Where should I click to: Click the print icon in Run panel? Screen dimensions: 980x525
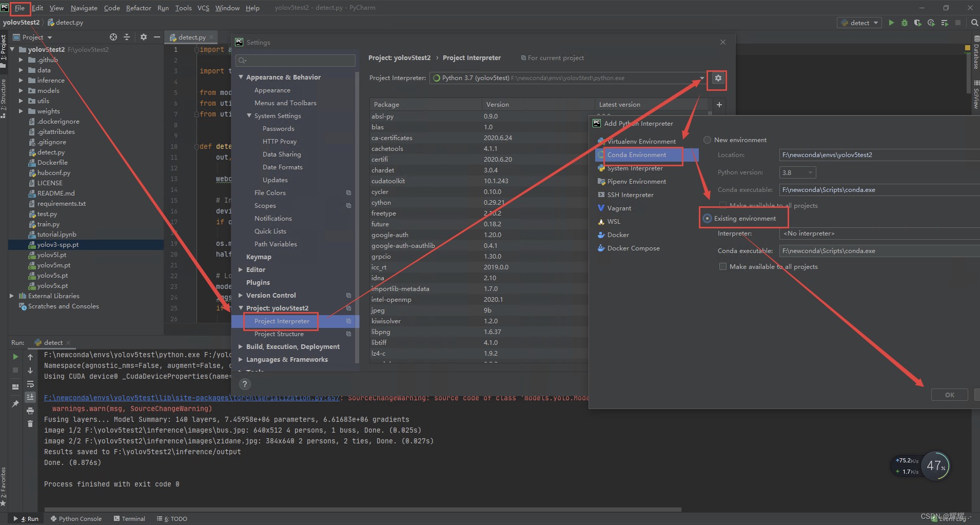30,411
